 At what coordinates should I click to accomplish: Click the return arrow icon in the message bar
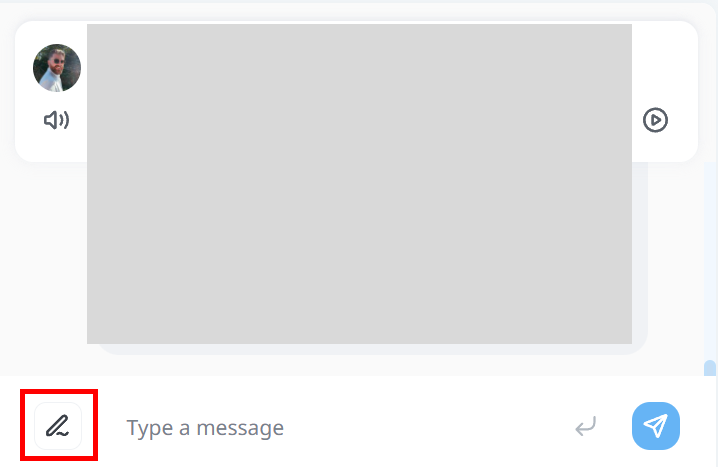[x=586, y=426]
